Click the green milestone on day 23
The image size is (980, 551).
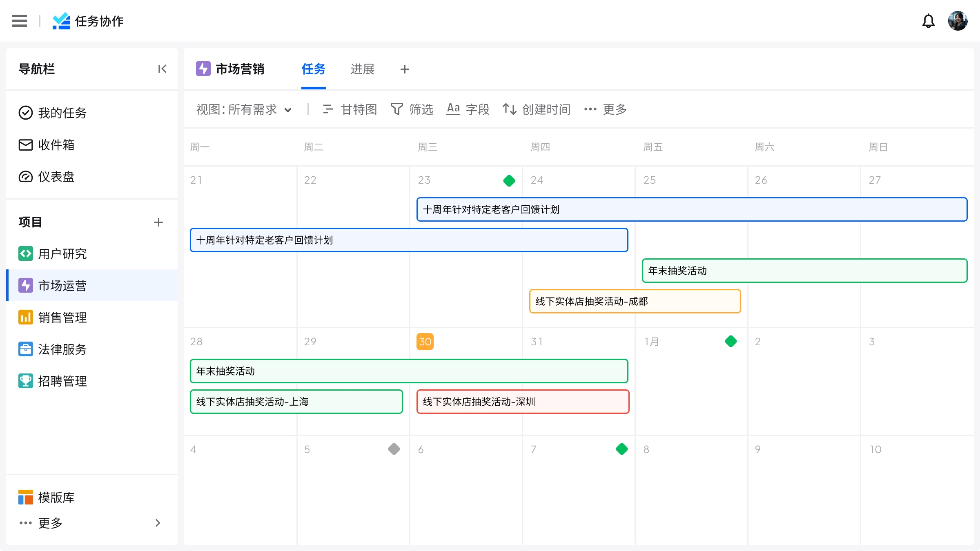pos(509,180)
